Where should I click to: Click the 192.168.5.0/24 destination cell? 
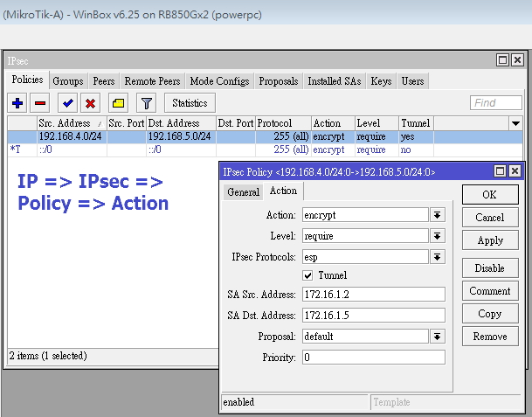tap(182, 137)
